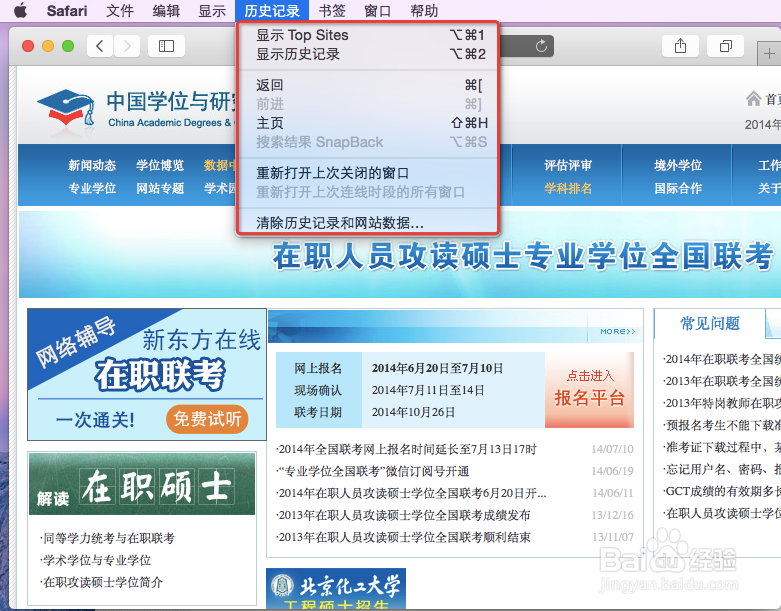Open 评估评审 in the site navigation
781x611 pixels.
pyautogui.click(x=568, y=165)
